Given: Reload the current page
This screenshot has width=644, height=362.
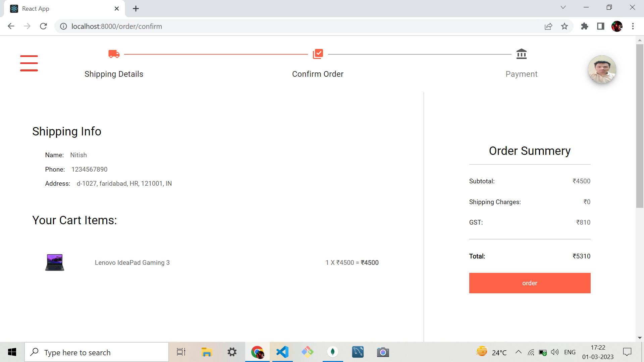Looking at the screenshot, I should (43, 26).
